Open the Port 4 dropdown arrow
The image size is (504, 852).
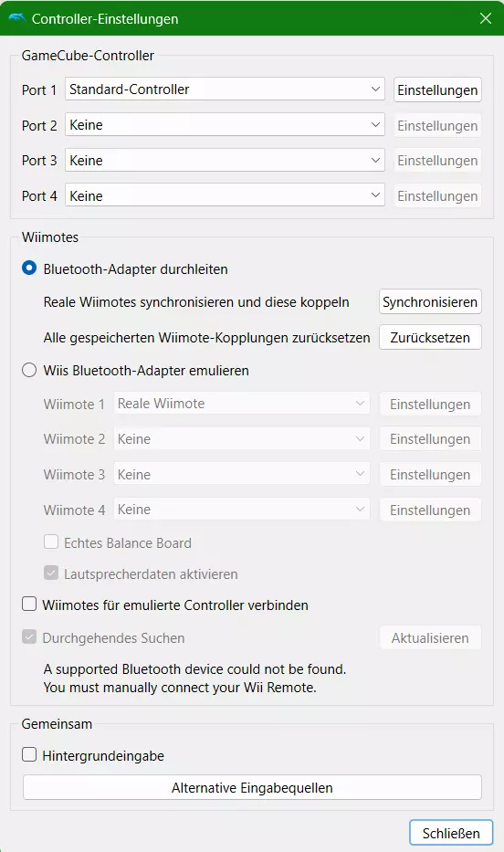[x=375, y=195]
